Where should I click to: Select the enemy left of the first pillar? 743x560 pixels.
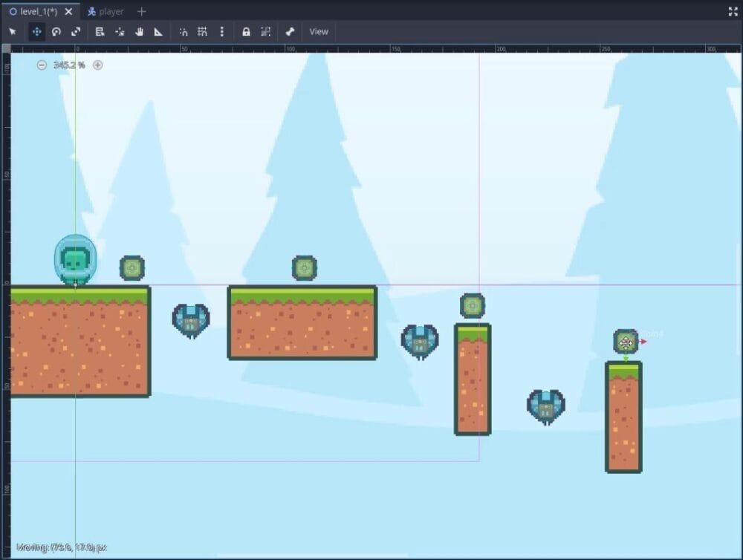tap(420, 342)
